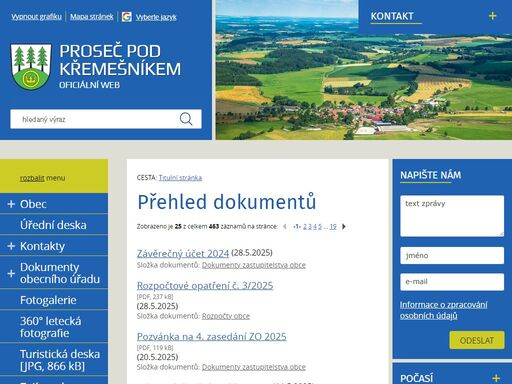The width and height of the screenshot is (512, 384).
Task: Click the Odeslat button
Action: click(477, 340)
